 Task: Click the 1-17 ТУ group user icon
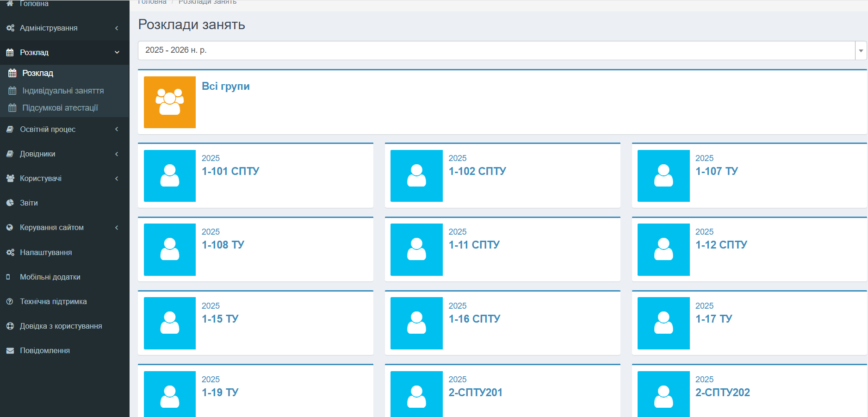663,323
